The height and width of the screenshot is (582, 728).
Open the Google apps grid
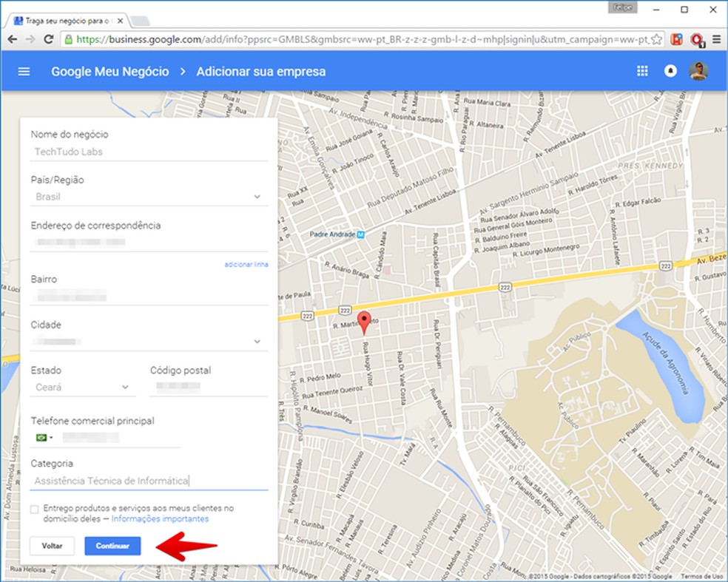coord(642,71)
